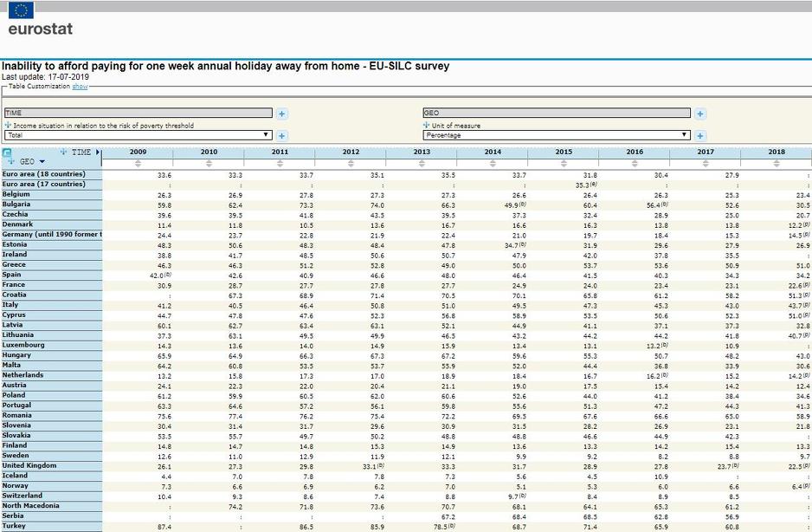Open the Table Customization show link
The height and width of the screenshot is (532, 812).
click(x=80, y=87)
